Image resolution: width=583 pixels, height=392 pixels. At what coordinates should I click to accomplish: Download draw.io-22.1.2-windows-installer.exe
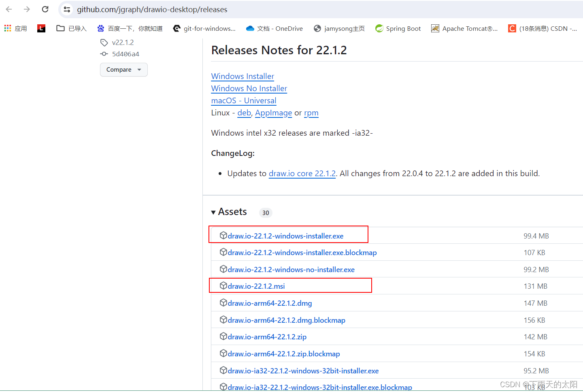pos(285,236)
